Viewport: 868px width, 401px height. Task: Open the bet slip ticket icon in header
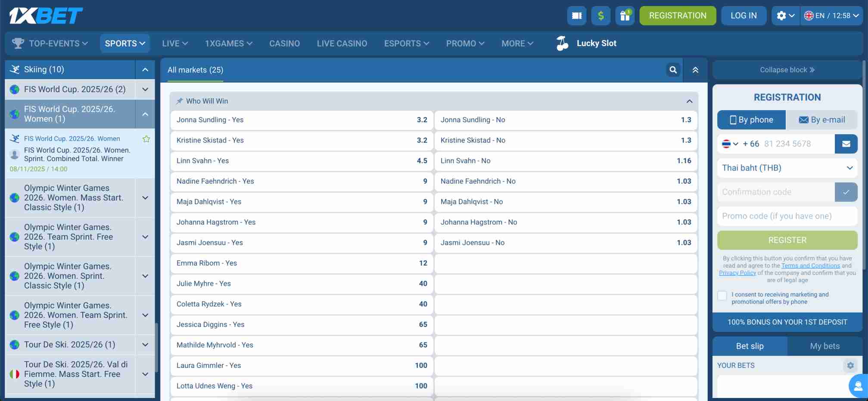pos(577,16)
